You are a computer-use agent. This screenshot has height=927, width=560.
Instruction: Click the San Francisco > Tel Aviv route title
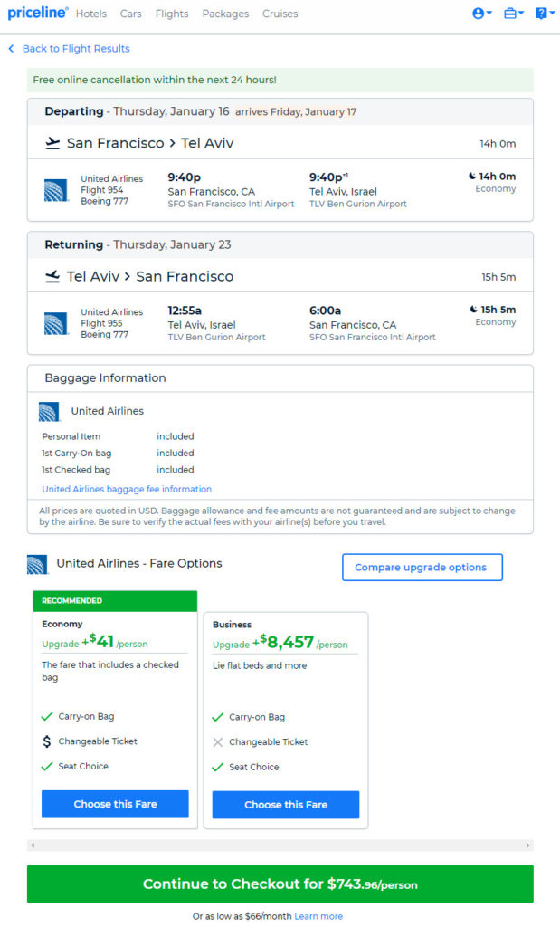tap(150, 143)
